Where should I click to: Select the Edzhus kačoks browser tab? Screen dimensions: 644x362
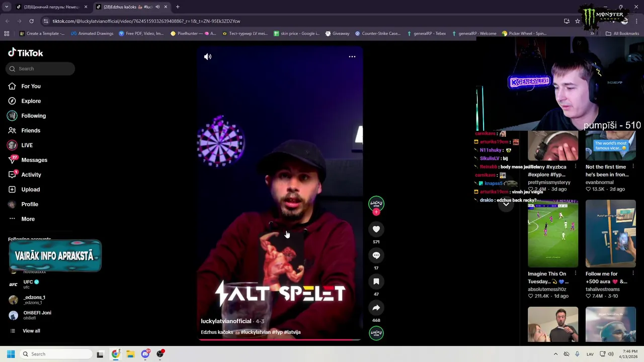point(132,7)
